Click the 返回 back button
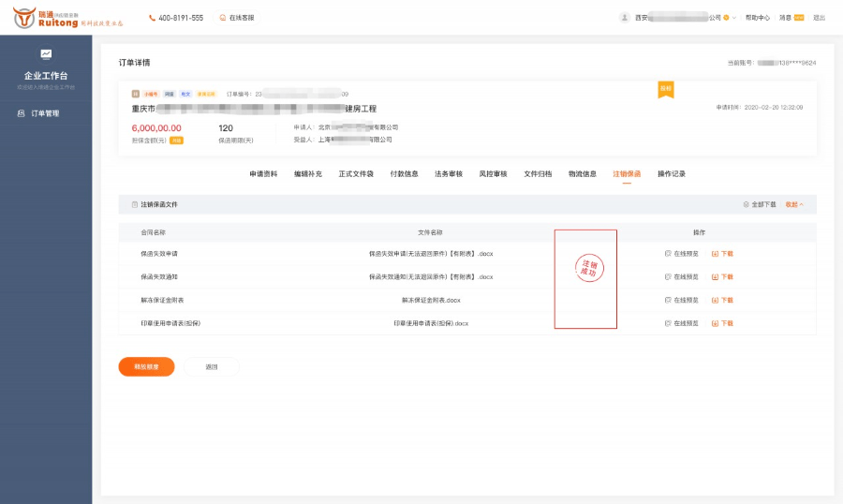Image resolution: width=843 pixels, height=504 pixels. (x=212, y=367)
